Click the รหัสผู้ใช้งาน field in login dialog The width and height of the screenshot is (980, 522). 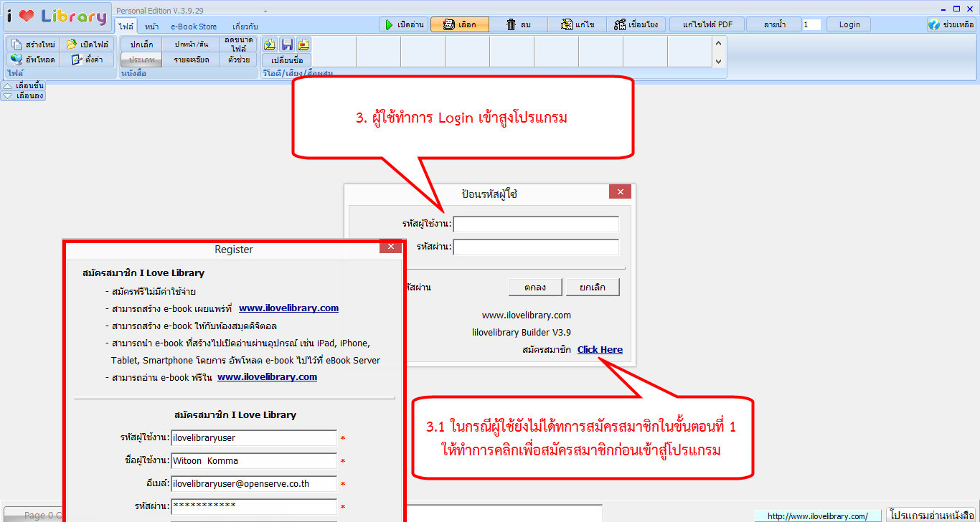(536, 224)
